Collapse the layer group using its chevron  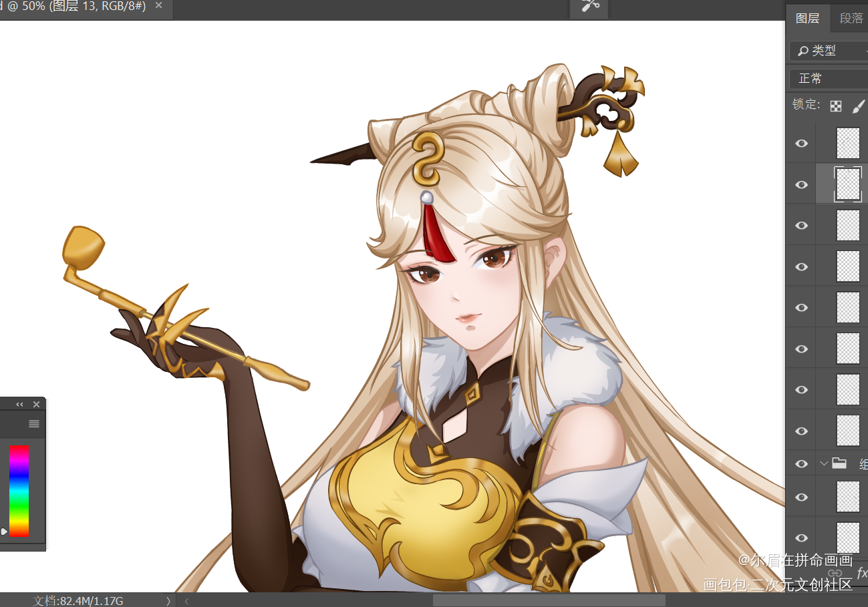(824, 463)
